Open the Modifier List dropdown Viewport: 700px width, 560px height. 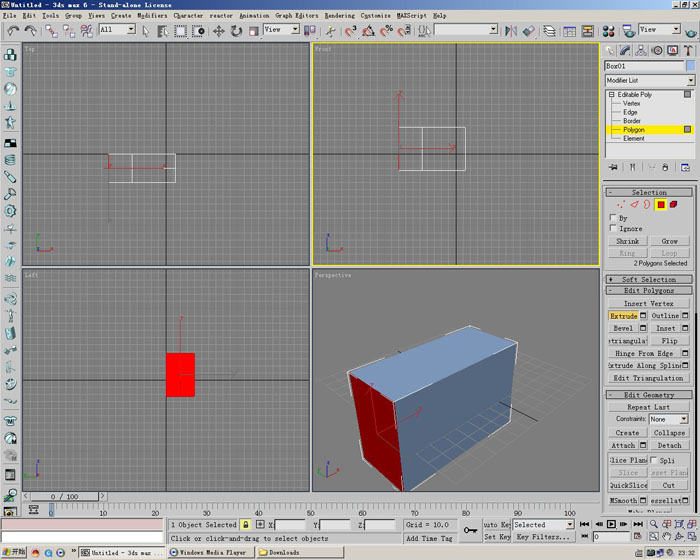649,80
